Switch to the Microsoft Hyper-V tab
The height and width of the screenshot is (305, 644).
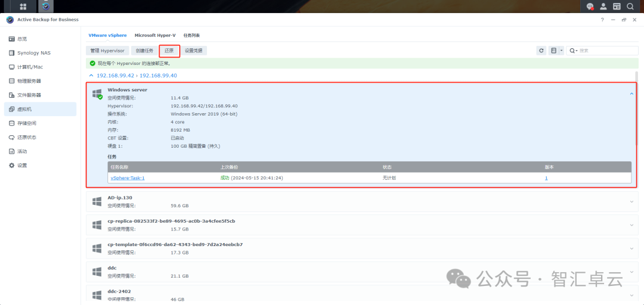click(155, 35)
